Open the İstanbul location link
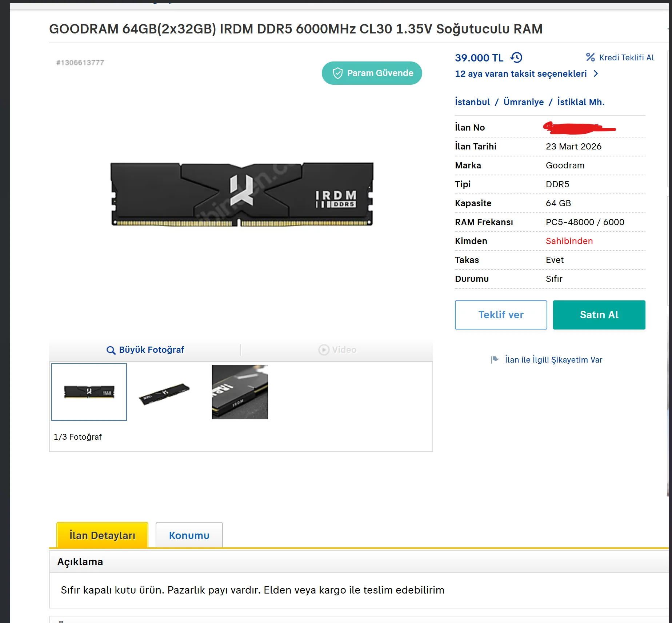672x623 pixels. 472,102
